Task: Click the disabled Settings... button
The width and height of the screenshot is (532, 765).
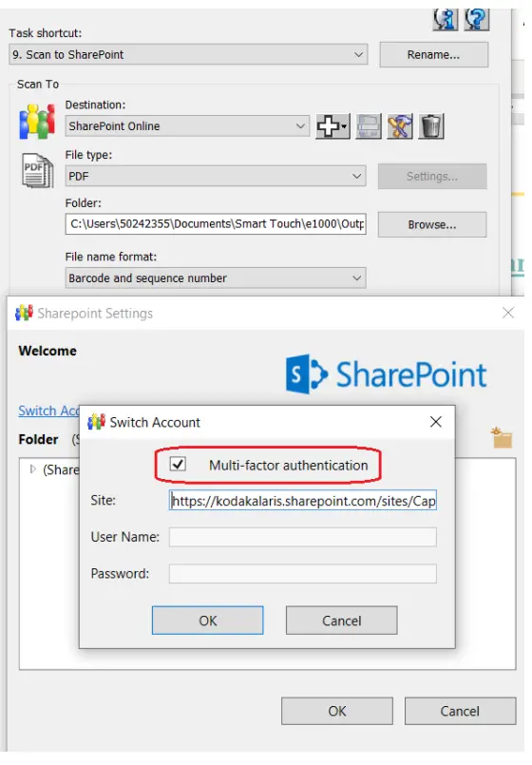Action: click(432, 176)
